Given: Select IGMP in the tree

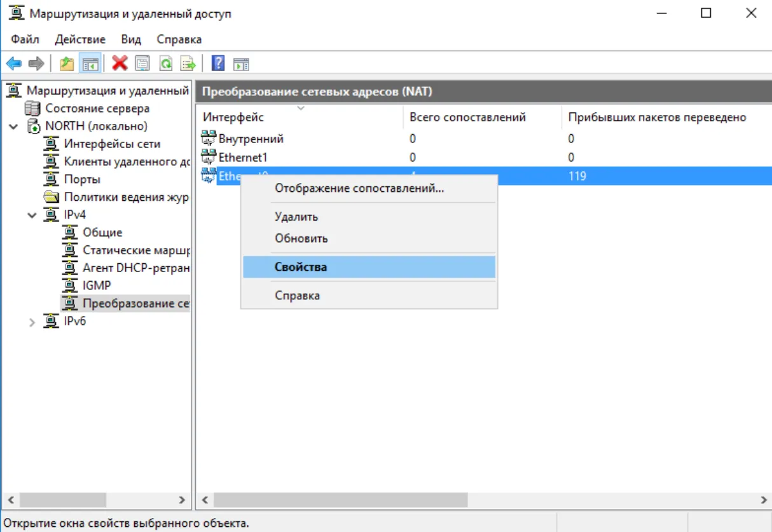Looking at the screenshot, I should click(97, 286).
